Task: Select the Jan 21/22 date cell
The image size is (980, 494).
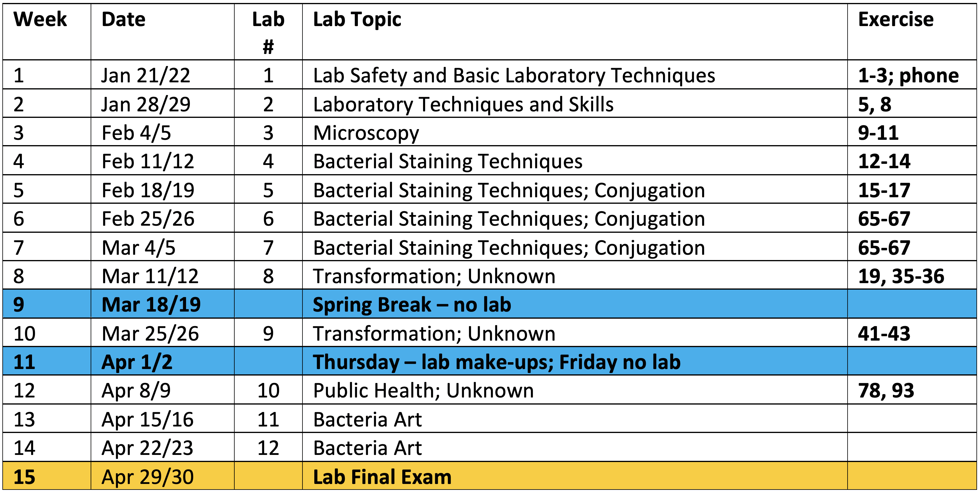Action: pyautogui.click(x=162, y=75)
